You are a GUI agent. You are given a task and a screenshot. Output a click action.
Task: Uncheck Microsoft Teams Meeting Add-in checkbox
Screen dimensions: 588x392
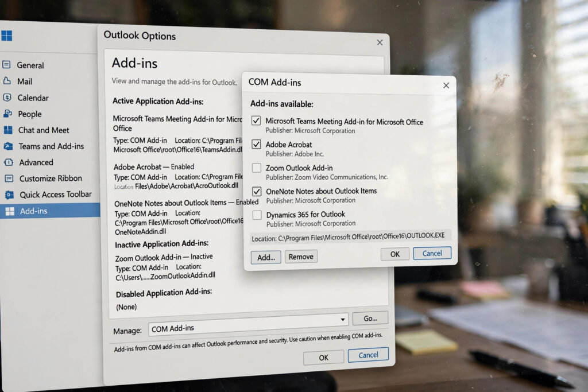(256, 121)
